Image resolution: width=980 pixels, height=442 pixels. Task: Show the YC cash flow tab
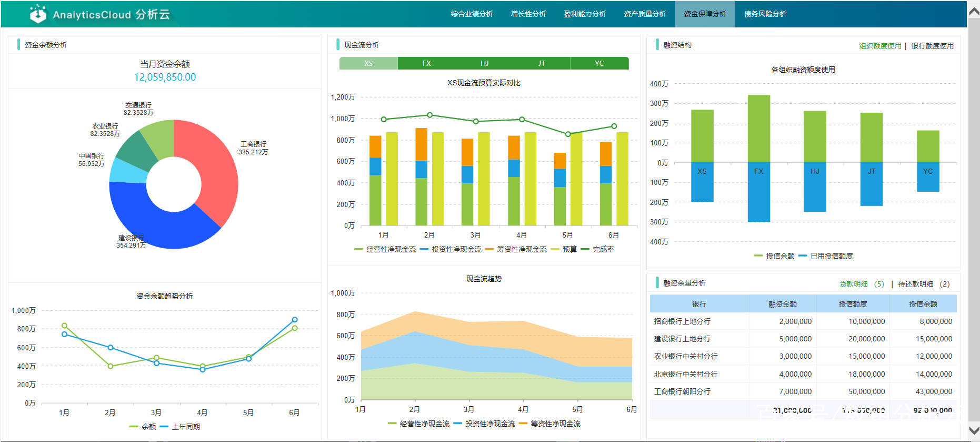click(599, 63)
